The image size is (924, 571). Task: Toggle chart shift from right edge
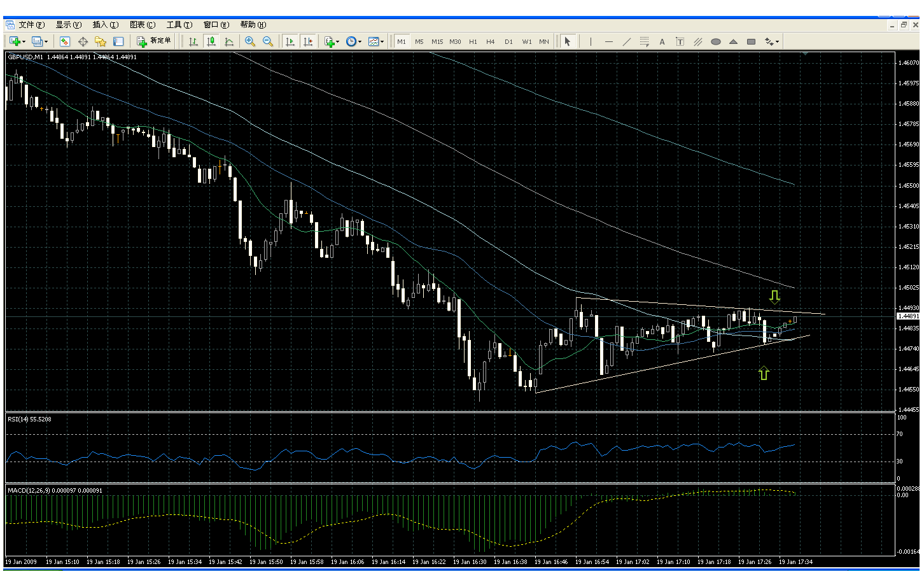pyautogui.click(x=308, y=41)
